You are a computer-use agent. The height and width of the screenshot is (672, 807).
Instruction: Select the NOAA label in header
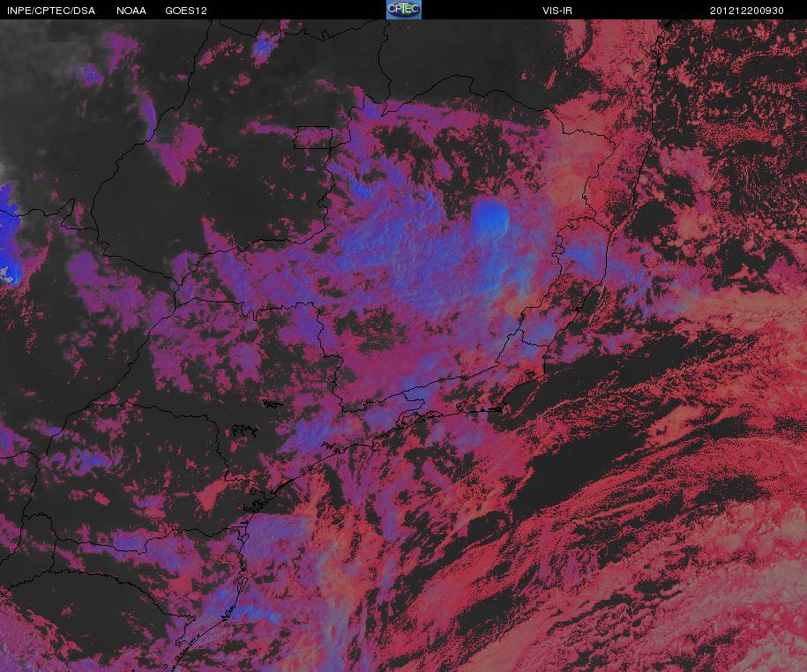click(x=131, y=11)
